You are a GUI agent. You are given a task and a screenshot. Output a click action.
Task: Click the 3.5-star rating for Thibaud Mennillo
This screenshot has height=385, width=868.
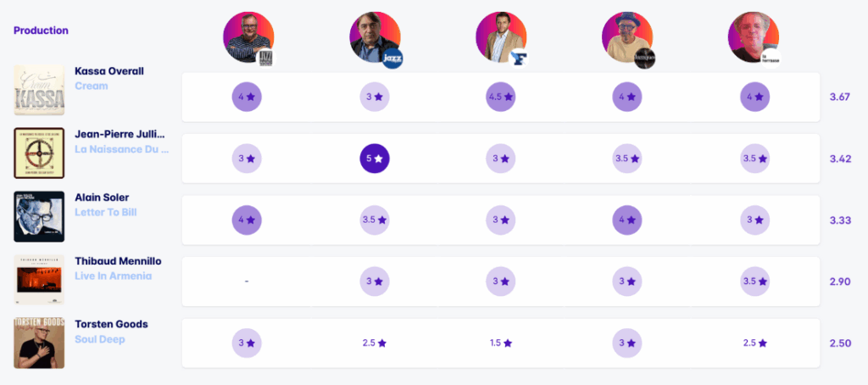(753, 281)
